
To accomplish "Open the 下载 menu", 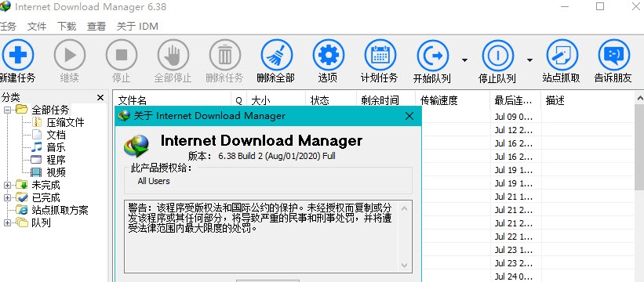I will tap(67, 26).
